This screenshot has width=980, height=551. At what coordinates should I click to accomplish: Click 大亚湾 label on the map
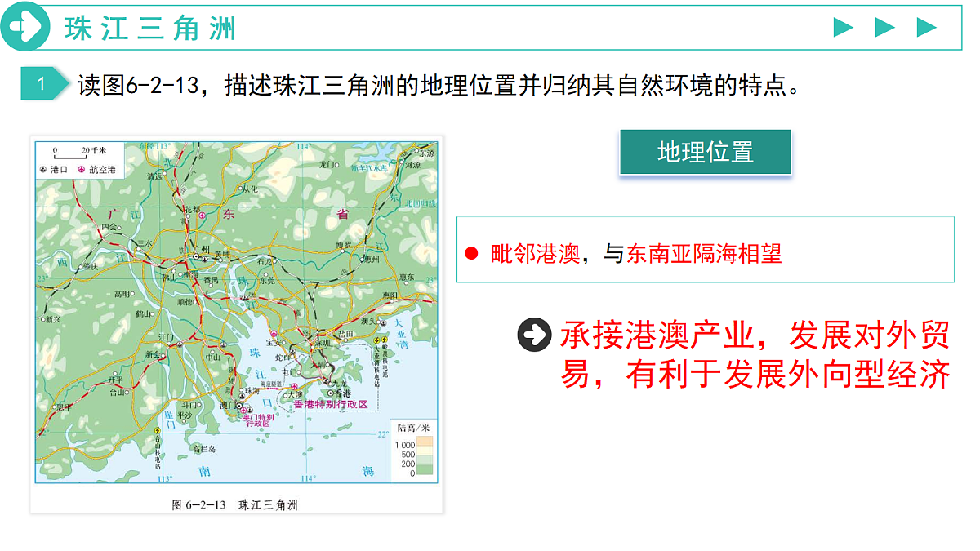(x=401, y=332)
